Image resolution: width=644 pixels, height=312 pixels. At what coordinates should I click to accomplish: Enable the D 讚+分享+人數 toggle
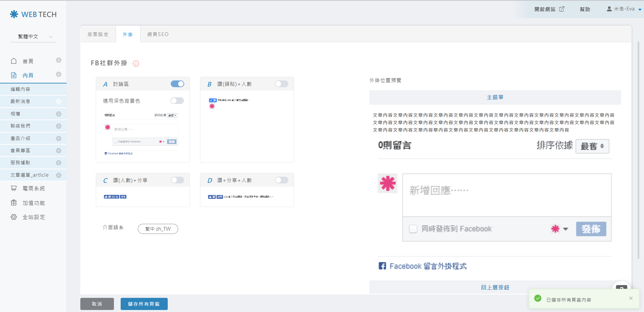tap(281, 180)
